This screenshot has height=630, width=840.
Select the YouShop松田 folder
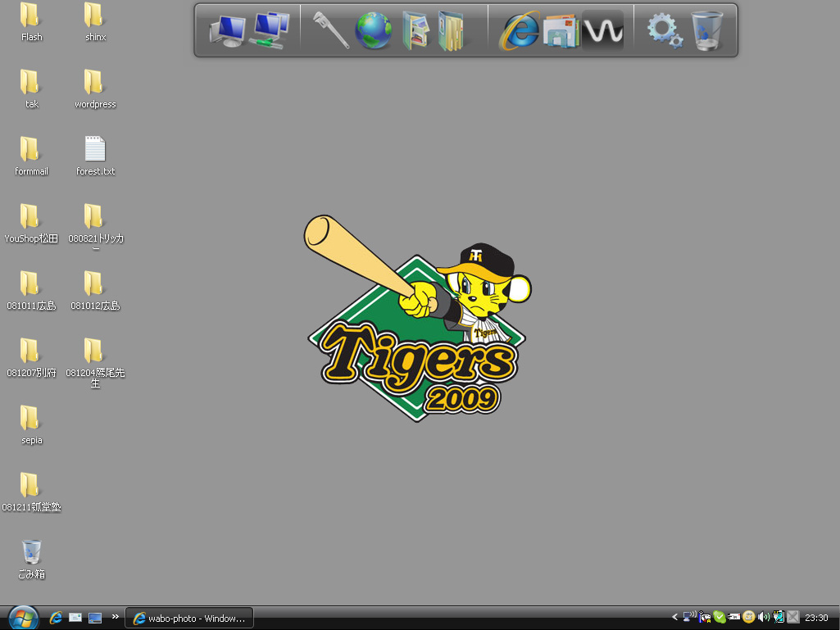[31, 224]
